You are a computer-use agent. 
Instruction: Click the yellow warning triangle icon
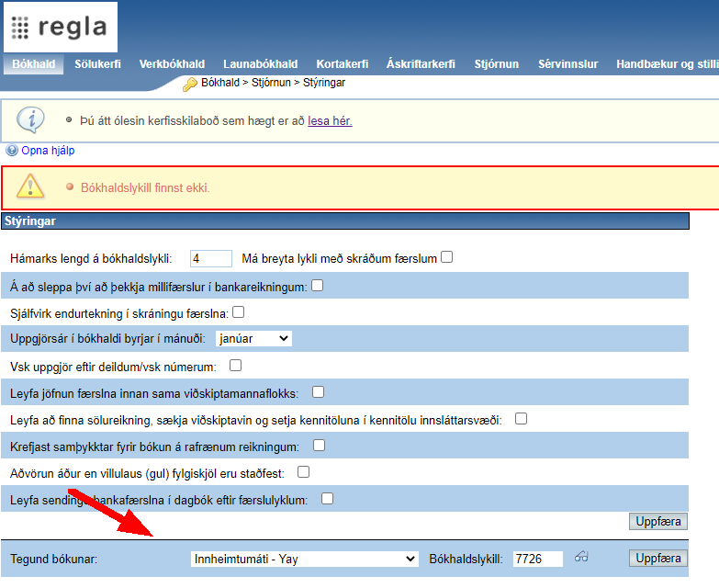pyautogui.click(x=31, y=187)
